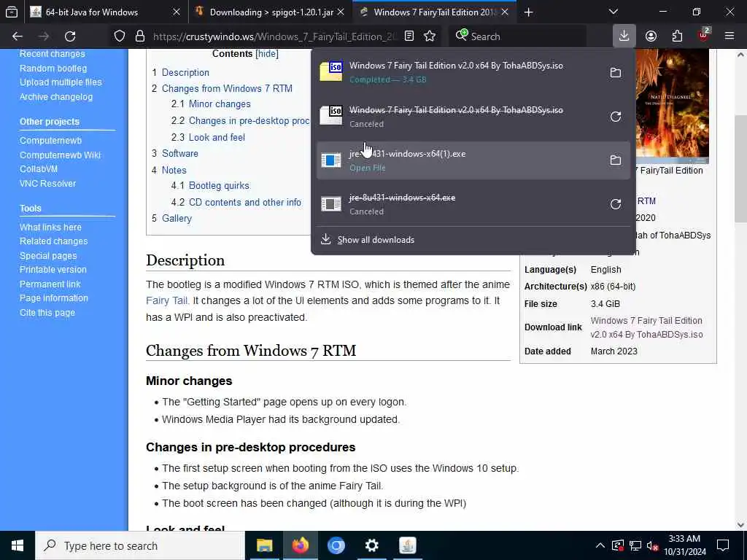Image resolution: width=747 pixels, height=560 pixels.
Task: Show hidden system tray icons chevron
Action: (x=600, y=545)
